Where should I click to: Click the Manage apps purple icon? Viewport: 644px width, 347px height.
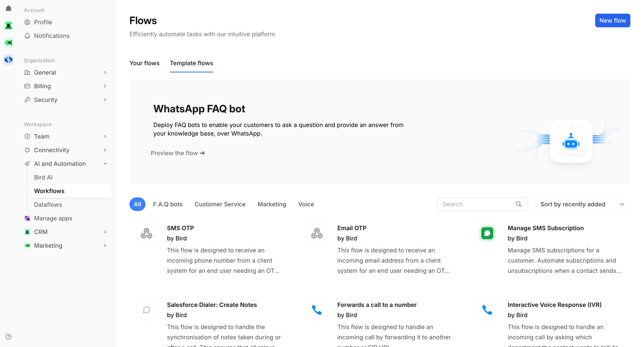pyautogui.click(x=27, y=218)
